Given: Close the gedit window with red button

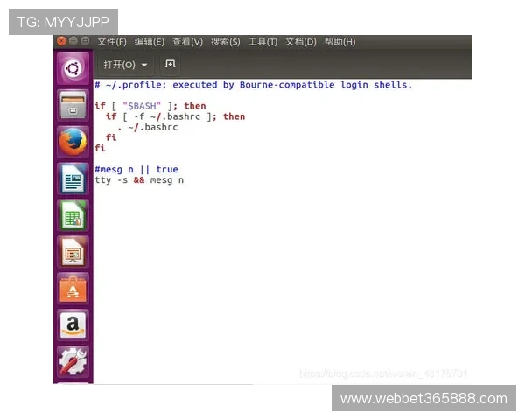Looking at the screenshot, I should [x=61, y=41].
